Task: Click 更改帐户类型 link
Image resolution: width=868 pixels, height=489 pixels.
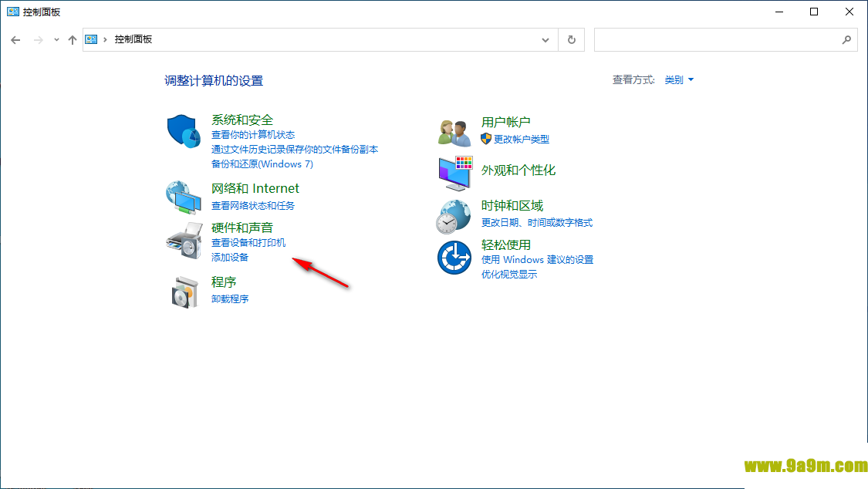Action: coord(522,140)
